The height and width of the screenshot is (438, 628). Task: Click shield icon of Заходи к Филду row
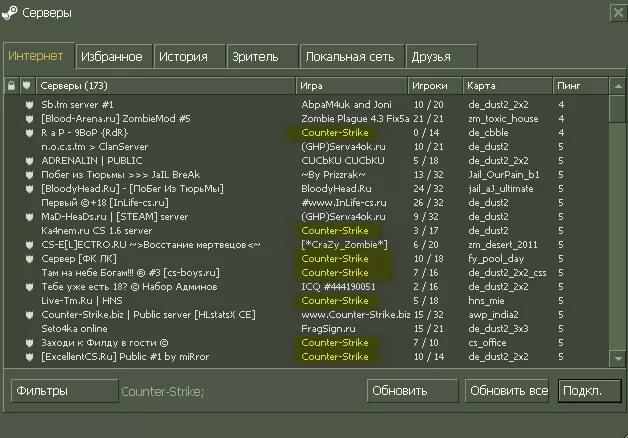click(29, 343)
